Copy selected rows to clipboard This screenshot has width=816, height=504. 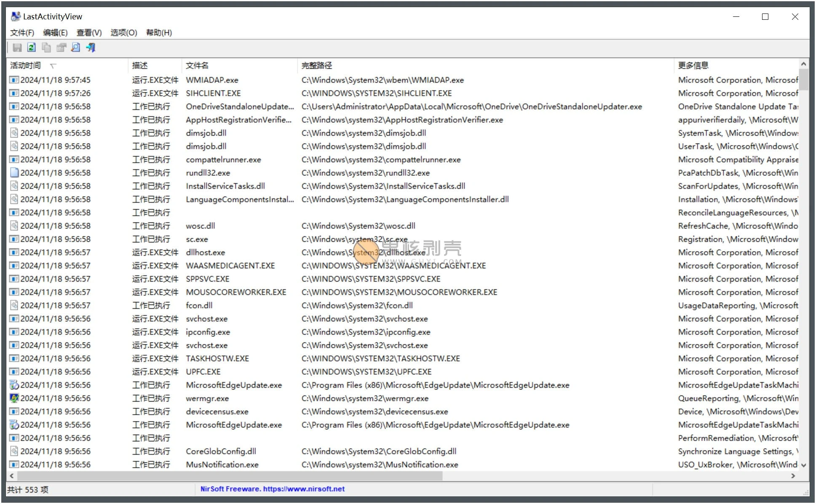coord(46,48)
